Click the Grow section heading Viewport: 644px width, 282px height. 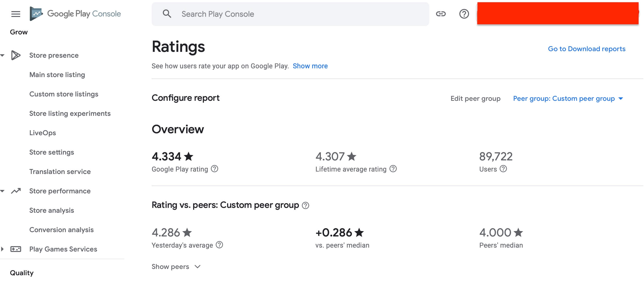click(19, 32)
